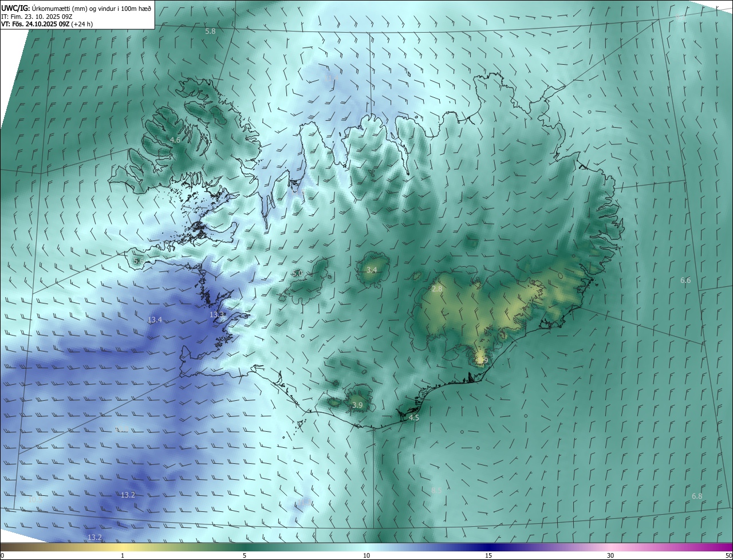Viewport: 733px width, 560px height.
Task: Click the '15' tick on the color scale
Action: pos(488,555)
